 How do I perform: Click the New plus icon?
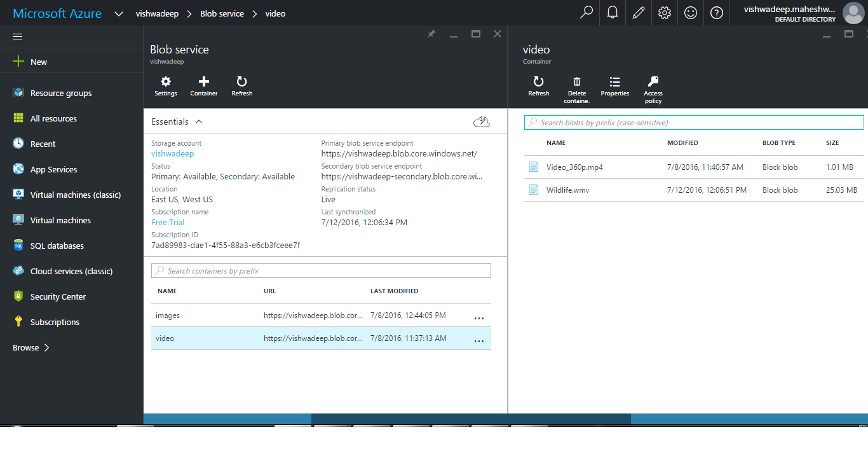18,62
